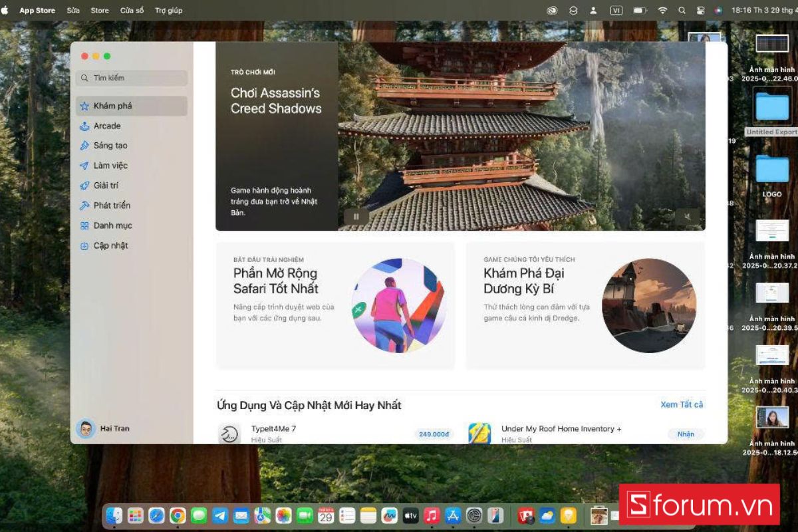
Task: Open Launchpad from the Dock
Action: pyautogui.click(x=136, y=515)
